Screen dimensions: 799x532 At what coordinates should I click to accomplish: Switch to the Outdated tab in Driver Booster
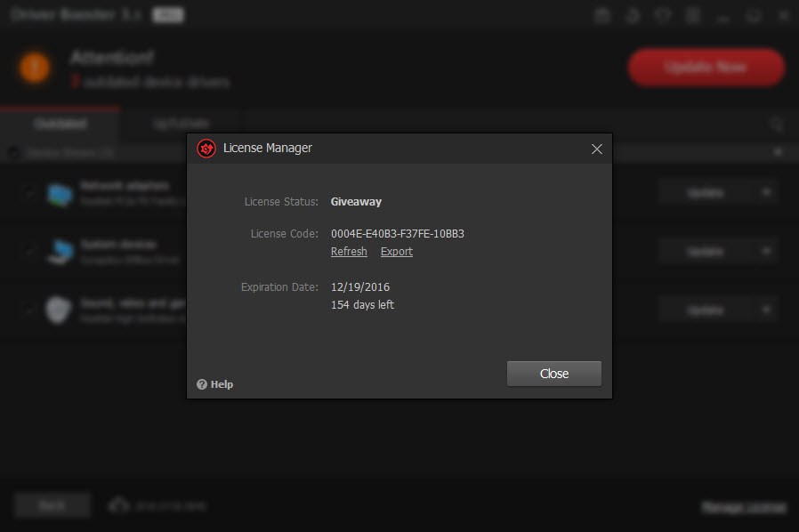point(61,124)
